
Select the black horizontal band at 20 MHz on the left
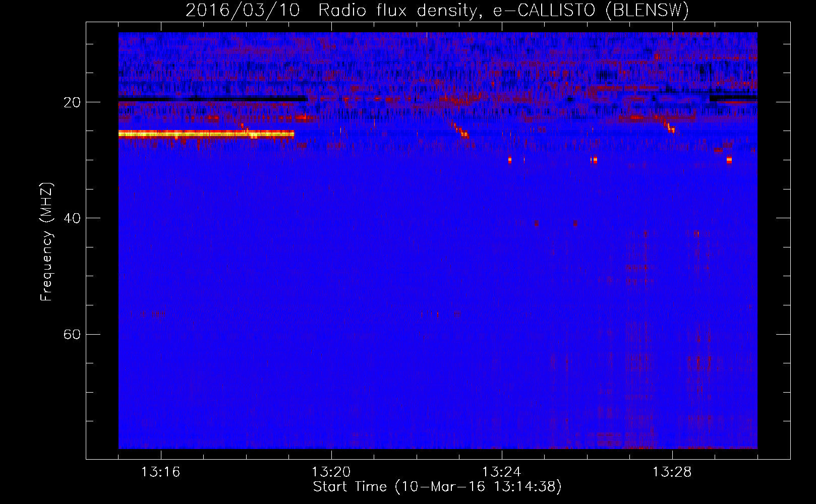tap(213, 99)
